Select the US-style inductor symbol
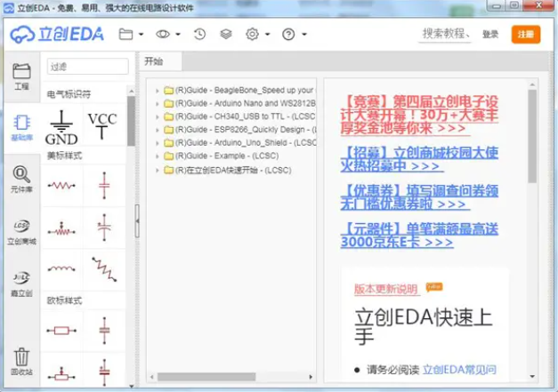The height and width of the screenshot is (392, 558). (61, 268)
